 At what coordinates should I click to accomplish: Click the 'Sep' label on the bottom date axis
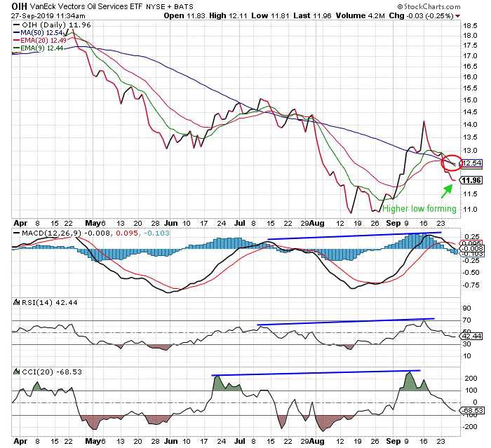click(394, 442)
